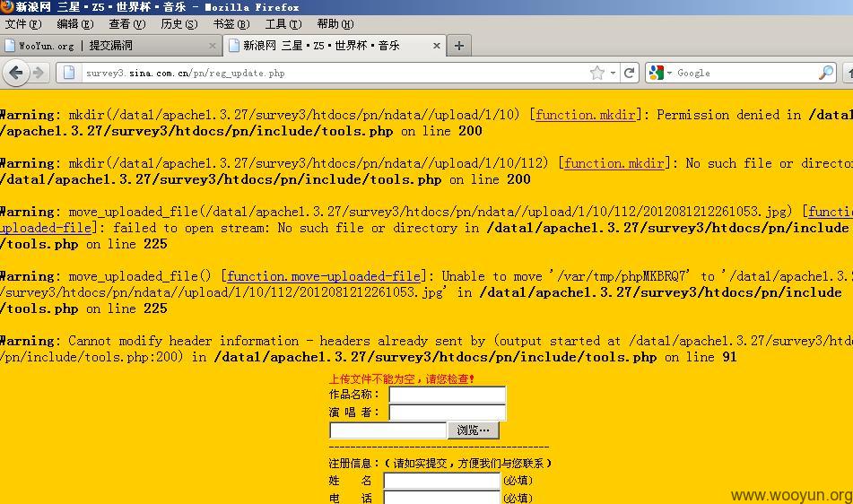
Task: Click the red 上传文件不能为空 message
Action: [x=402, y=379]
